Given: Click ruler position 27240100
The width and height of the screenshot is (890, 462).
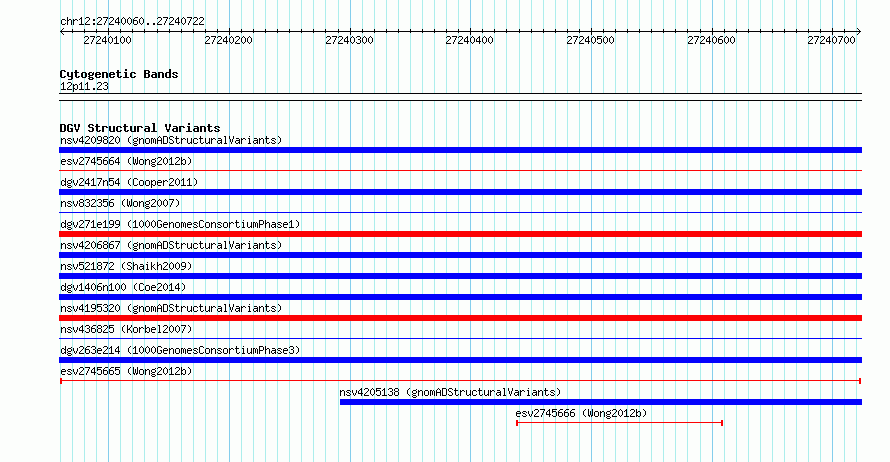Looking at the screenshot, I should [x=107, y=40].
